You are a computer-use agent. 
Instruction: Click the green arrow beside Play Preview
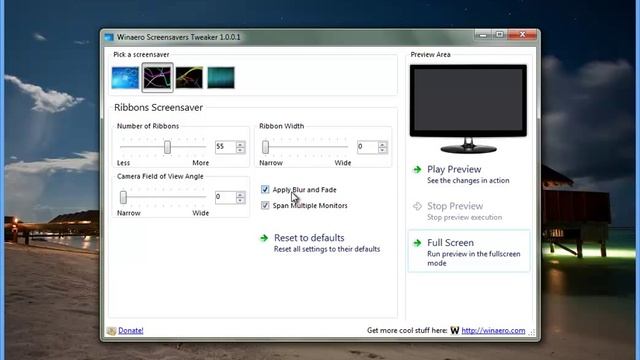pyautogui.click(x=417, y=169)
